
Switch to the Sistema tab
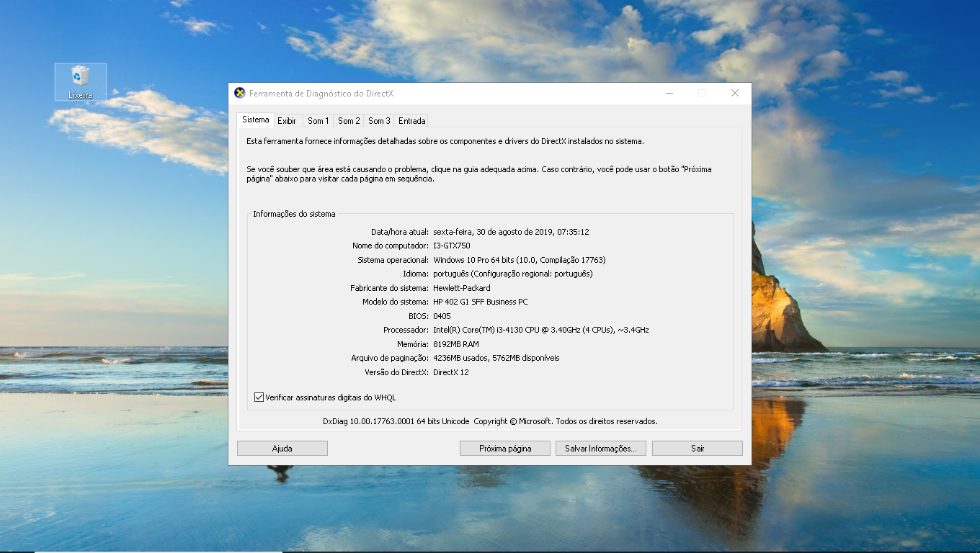coord(256,120)
